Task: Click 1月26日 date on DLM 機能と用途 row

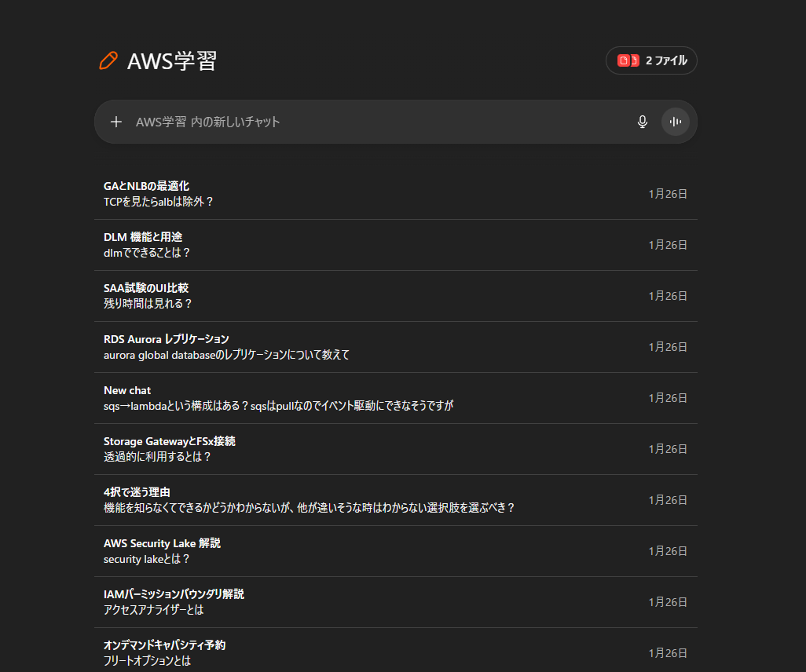Action: 668,245
